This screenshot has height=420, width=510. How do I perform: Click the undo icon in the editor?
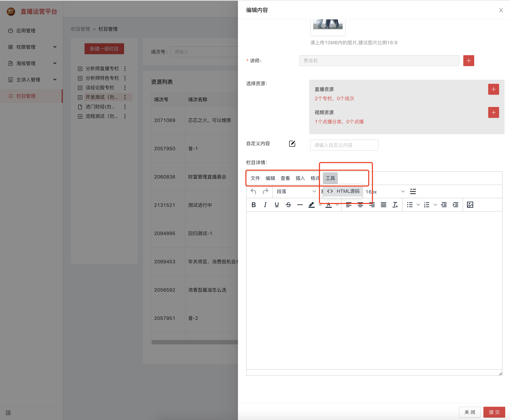coord(253,191)
